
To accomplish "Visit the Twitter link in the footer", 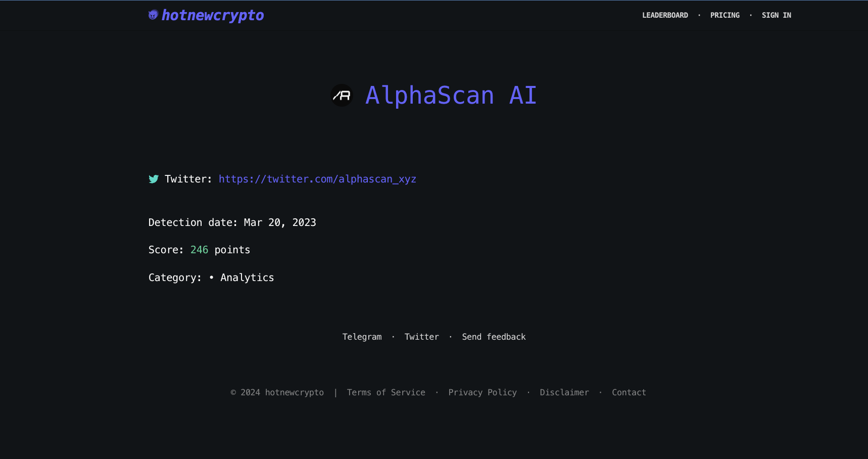I will pyautogui.click(x=421, y=337).
